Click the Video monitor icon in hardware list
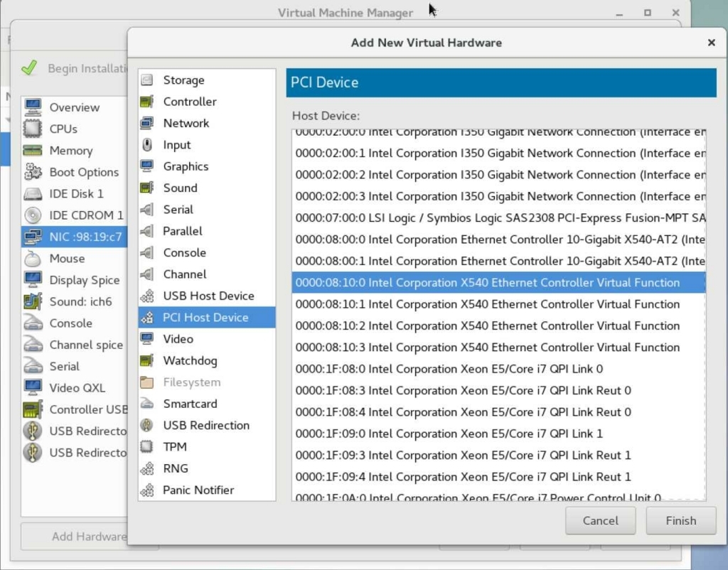Screen dimensions: 728x570 [x=147, y=339]
